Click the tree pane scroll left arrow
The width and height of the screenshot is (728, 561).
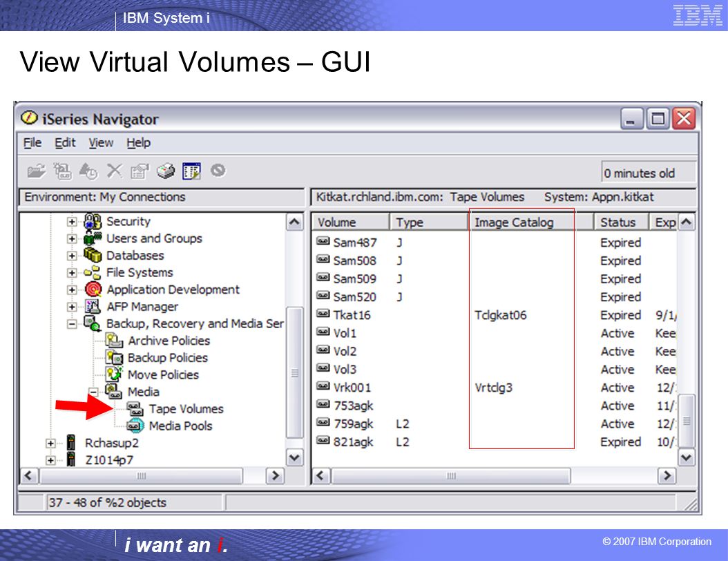pos(29,475)
